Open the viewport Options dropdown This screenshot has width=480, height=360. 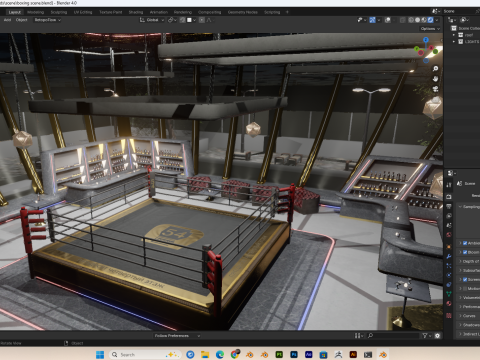coord(430,29)
